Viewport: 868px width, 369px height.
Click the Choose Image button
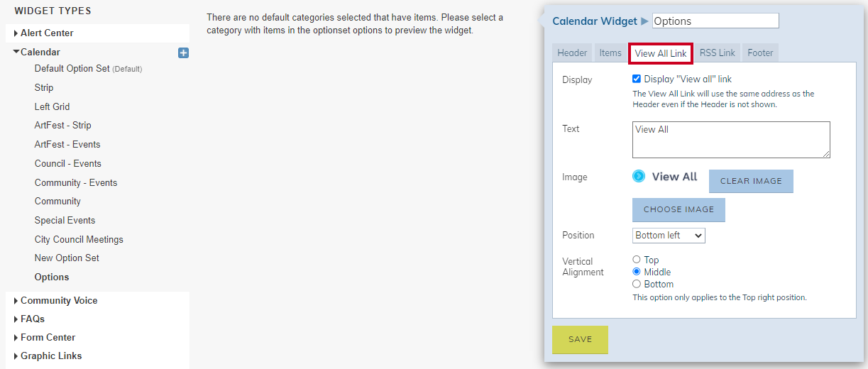pyautogui.click(x=679, y=209)
